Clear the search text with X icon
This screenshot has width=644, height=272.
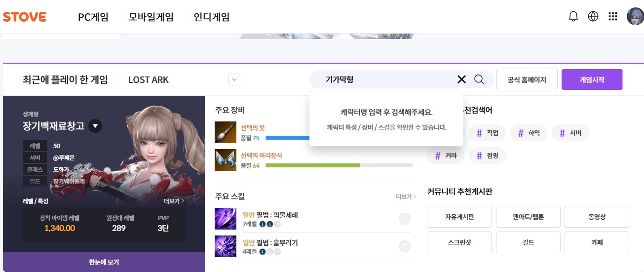point(461,79)
